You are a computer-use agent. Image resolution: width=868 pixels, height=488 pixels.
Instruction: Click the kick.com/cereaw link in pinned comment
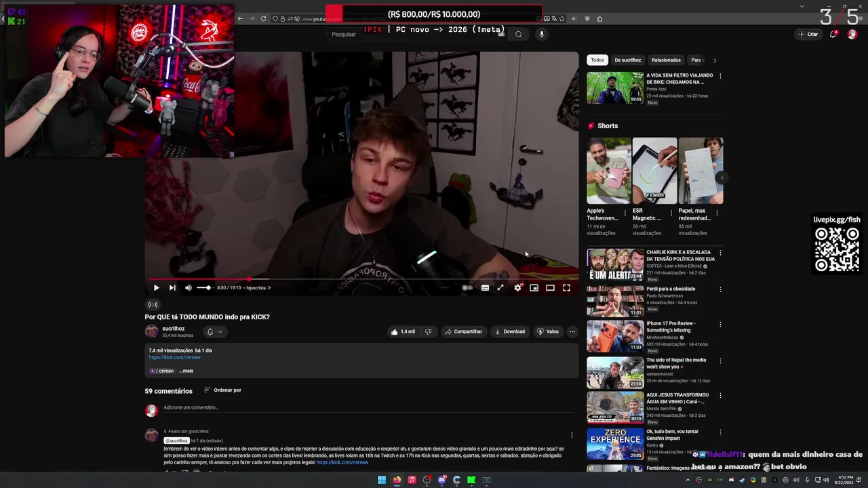(x=342, y=462)
